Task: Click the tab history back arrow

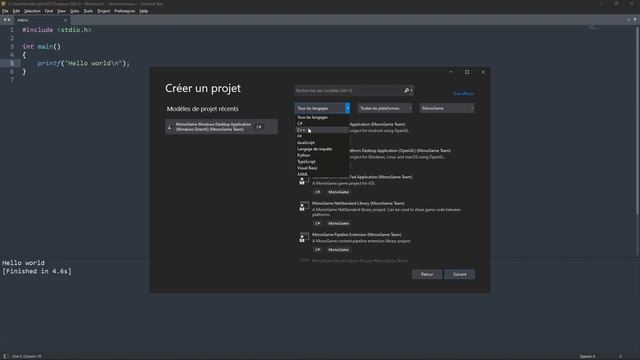Action: (5, 20)
